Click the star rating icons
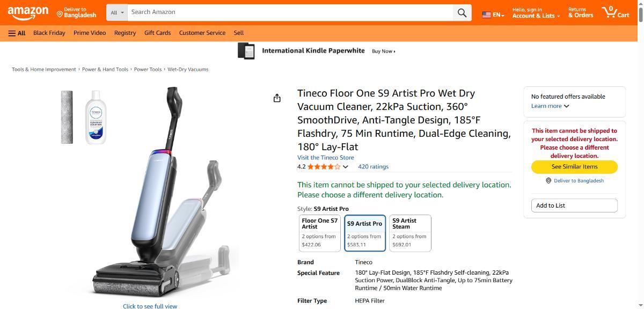The height and width of the screenshot is (309, 644). click(324, 167)
